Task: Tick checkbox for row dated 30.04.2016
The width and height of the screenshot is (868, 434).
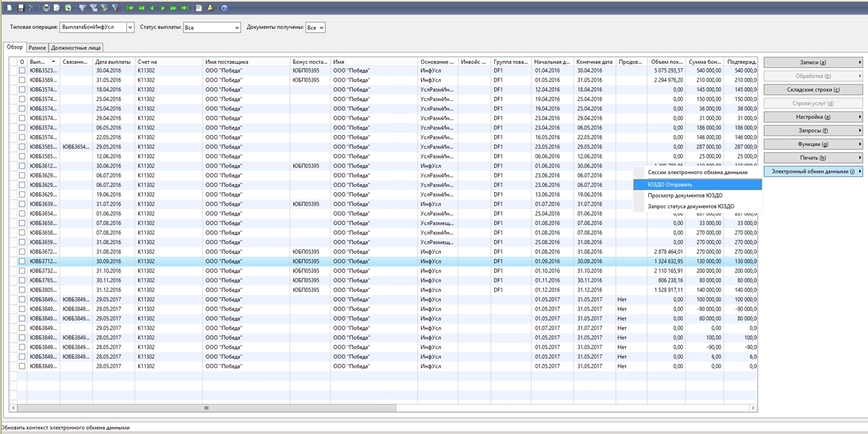Action: click(22, 70)
